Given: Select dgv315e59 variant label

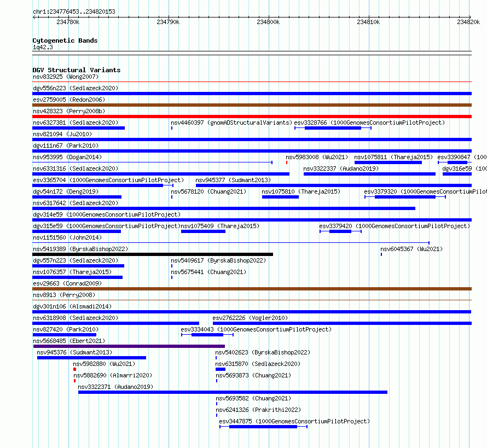Looking at the screenshot, I should pyautogui.click(x=107, y=226).
